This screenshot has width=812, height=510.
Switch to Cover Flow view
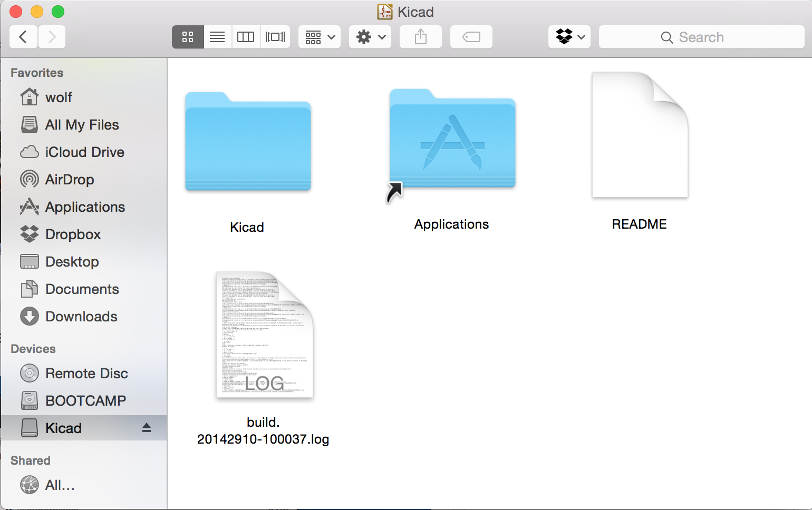(x=275, y=37)
